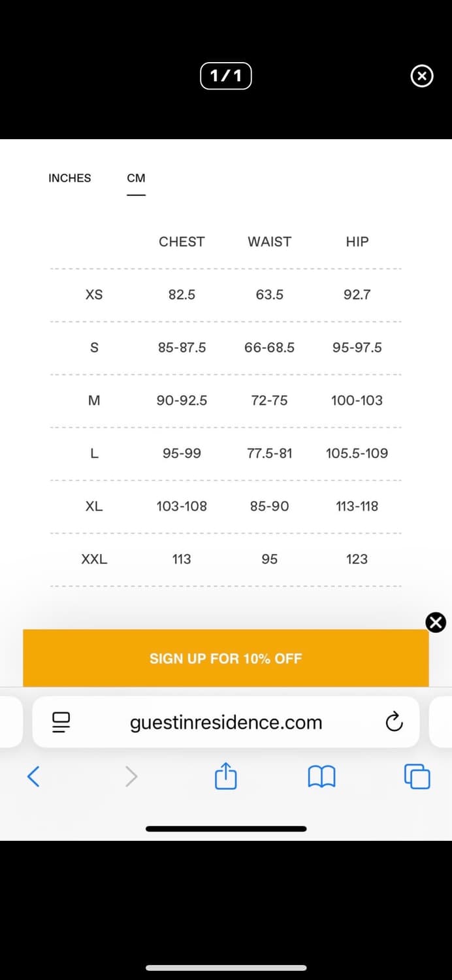Open the Safari page settings menu icon
The height and width of the screenshot is (980, 452).
tap(61, 722)
